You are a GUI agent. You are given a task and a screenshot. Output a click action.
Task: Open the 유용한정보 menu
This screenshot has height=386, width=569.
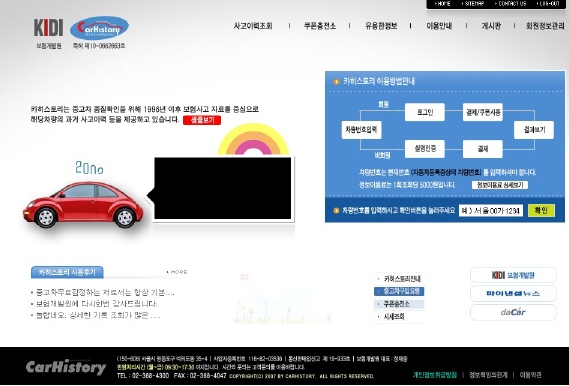pos(381,26)
